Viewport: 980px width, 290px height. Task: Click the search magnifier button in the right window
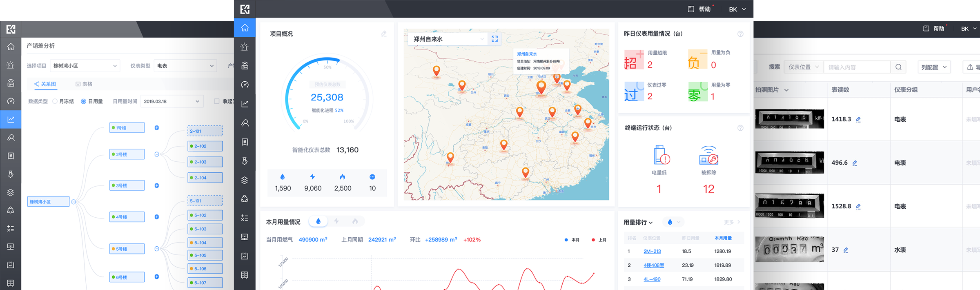click(898, 67)
